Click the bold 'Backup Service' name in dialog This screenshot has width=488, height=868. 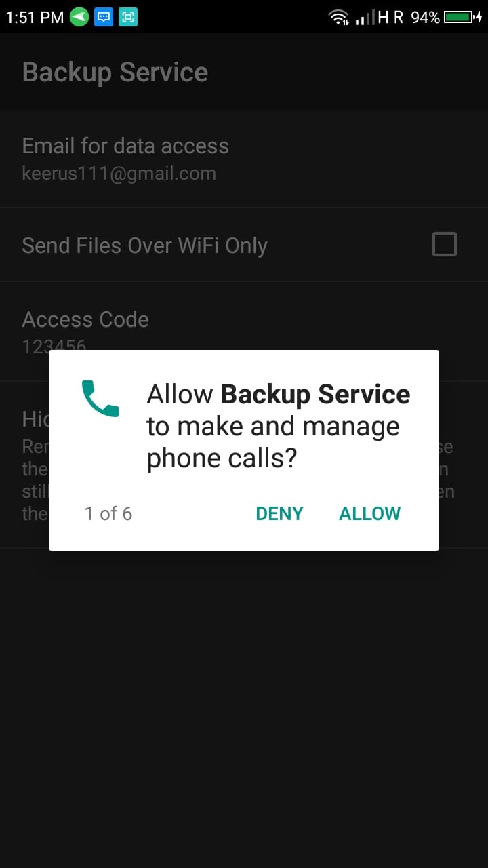[316, 394]
